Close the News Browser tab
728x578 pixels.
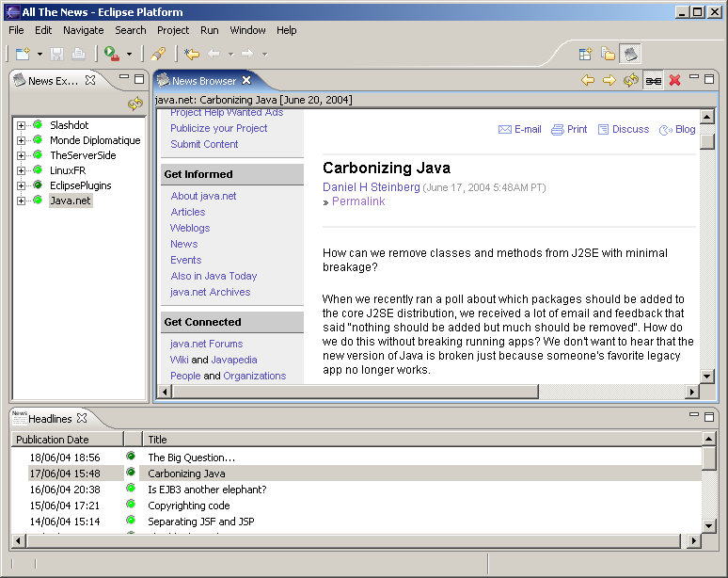[246, 80]
